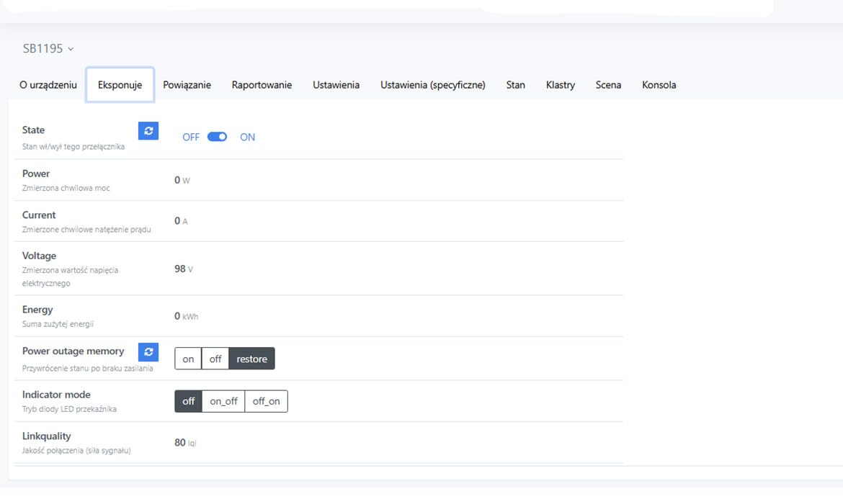Choose off_on Indicator mode
This screenshot has width=843, height=504.
pyautogui.click(x=266, y=401)
